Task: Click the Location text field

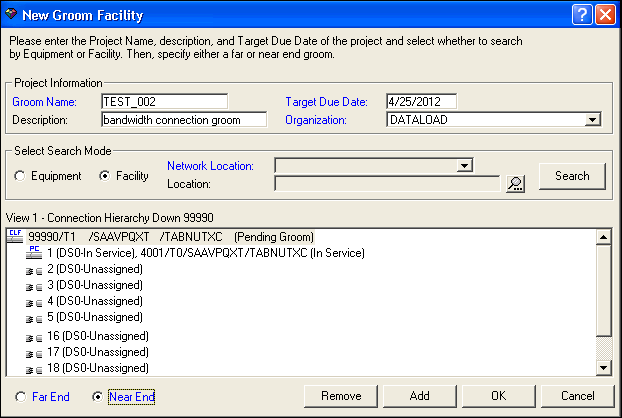Action: [387, 184]
